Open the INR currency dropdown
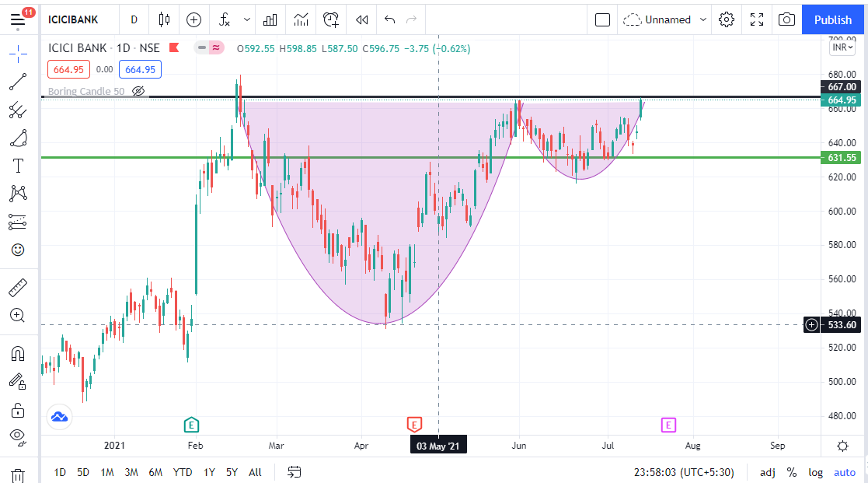This screenshot has width=868, height=483. click(x=842, y=47)
